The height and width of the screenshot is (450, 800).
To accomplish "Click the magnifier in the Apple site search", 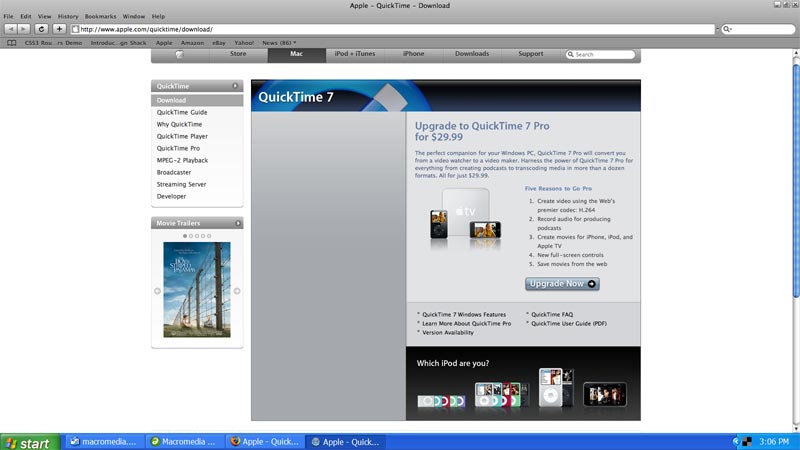I will [x=570, y=54].
